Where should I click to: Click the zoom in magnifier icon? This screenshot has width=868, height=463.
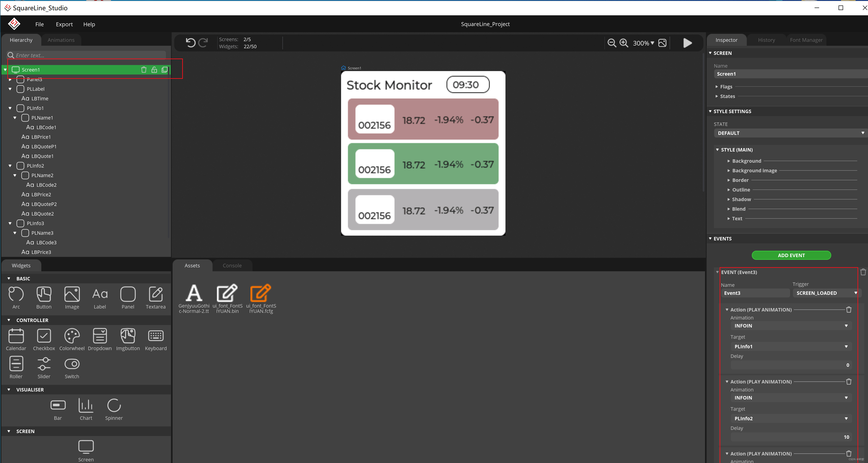[x=624, y=43]
